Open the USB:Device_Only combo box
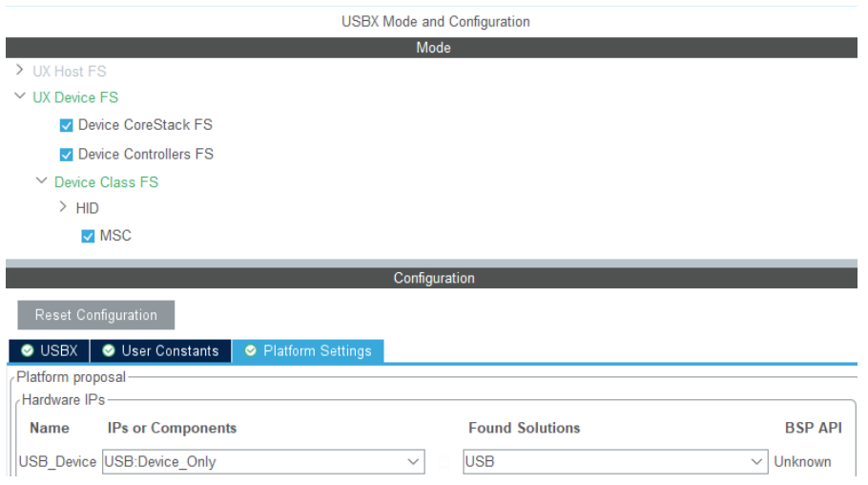 click(263, 462)
